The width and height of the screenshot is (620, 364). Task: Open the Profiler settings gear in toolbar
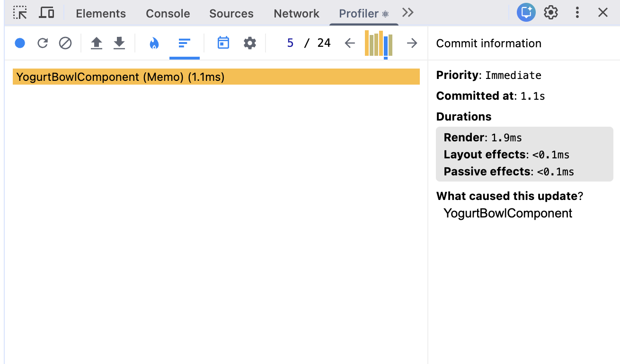click(x=250, y=43)
